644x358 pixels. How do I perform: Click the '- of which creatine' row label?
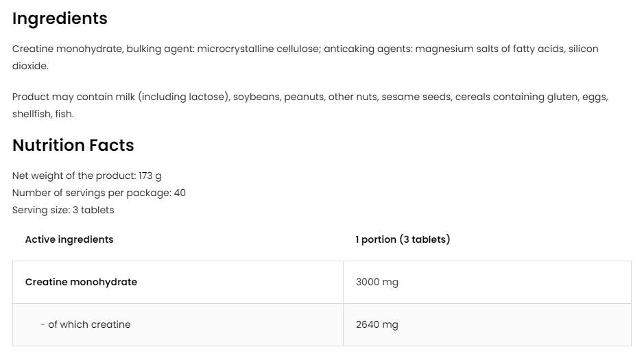point(85,324)
